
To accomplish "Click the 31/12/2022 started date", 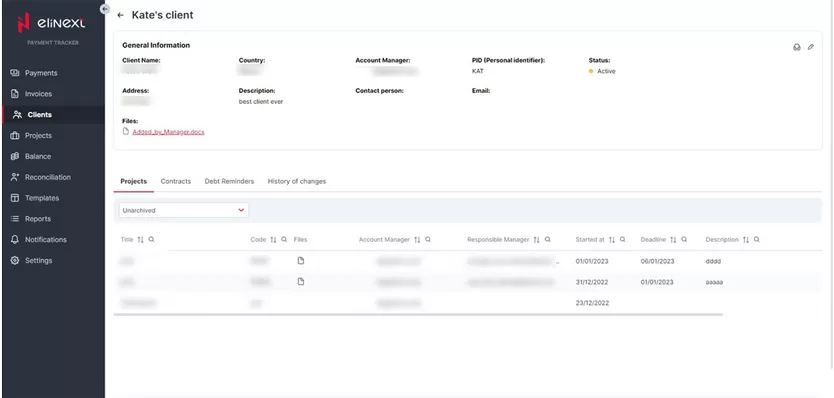I will (592, 282).
